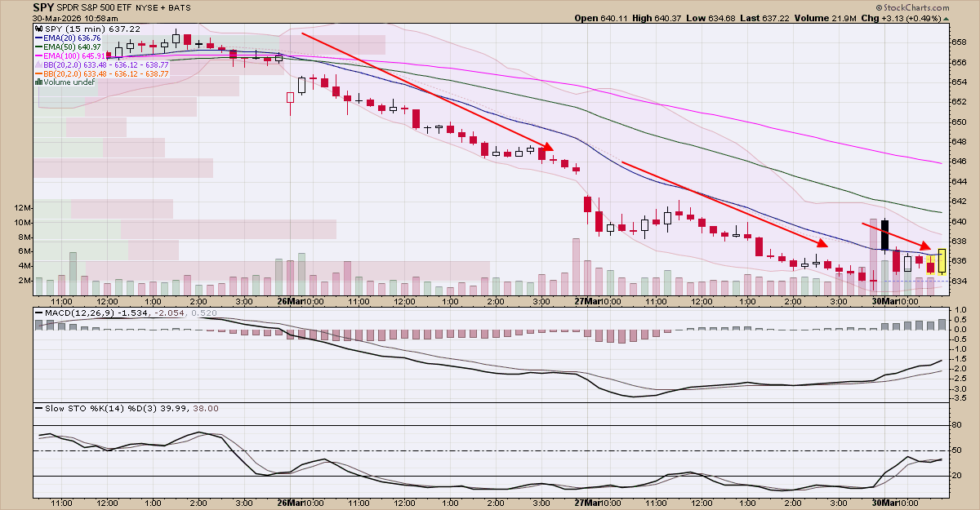Click the stochastic %D value 38.00
The width and height of the screenshot is (980, 510).
(206, 408)
